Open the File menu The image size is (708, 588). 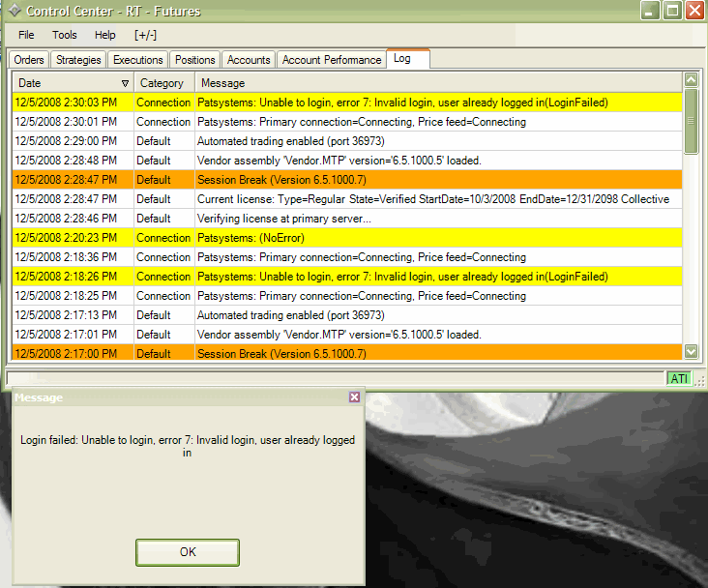pyautogui.click(x=26, y=35)
